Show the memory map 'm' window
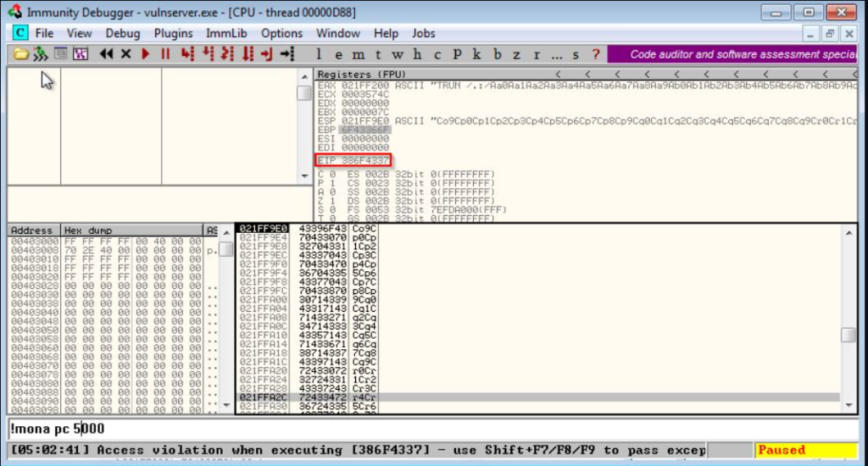The image size is (868, 466). pyautogui.click(x=358, y=54)
